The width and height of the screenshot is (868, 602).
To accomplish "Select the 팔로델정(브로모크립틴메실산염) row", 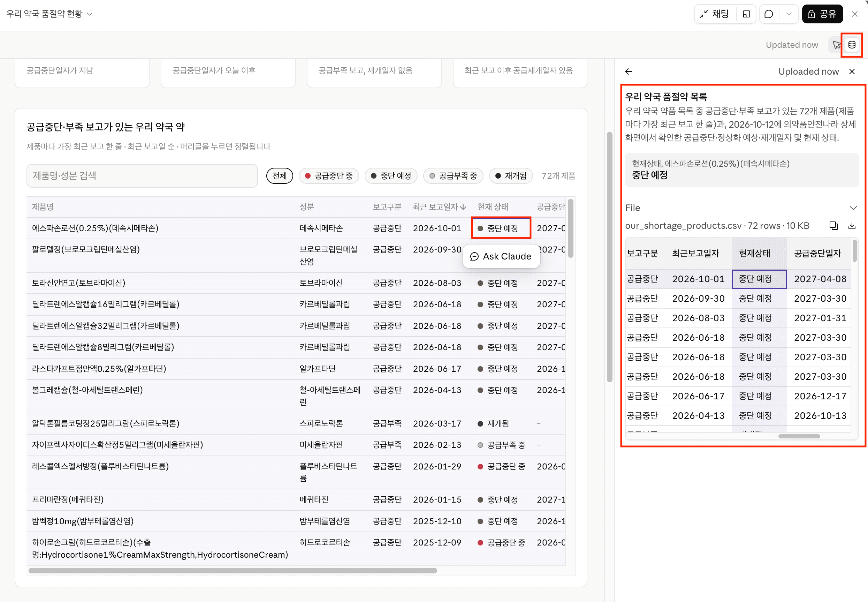I will tap(296, 255).
